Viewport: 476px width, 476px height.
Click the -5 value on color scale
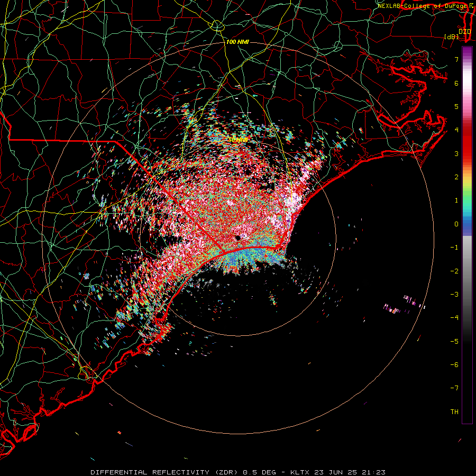tap(454, 342)
